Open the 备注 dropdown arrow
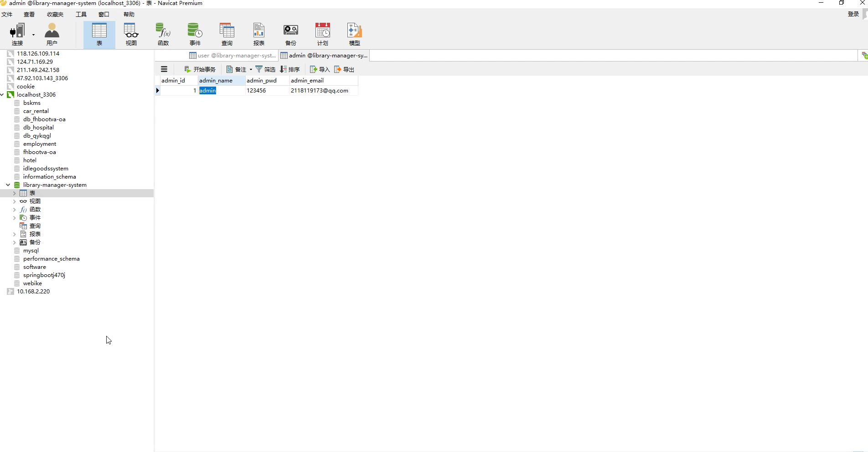Viewport: 868px width, 452px height. (251, 69)
